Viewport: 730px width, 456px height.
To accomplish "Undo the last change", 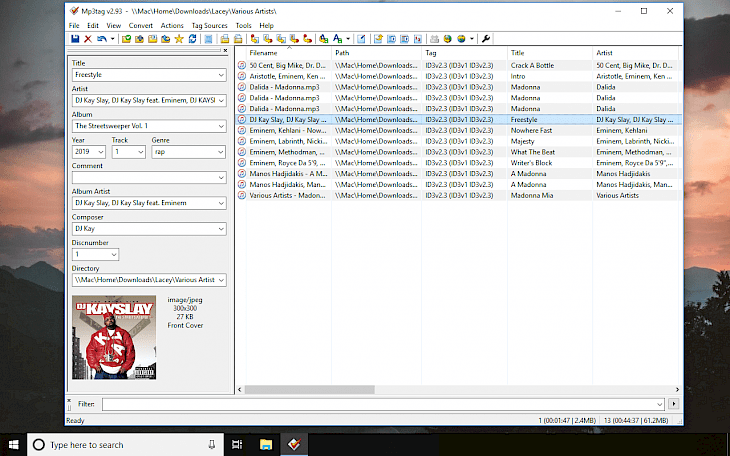I will [101, 39].
